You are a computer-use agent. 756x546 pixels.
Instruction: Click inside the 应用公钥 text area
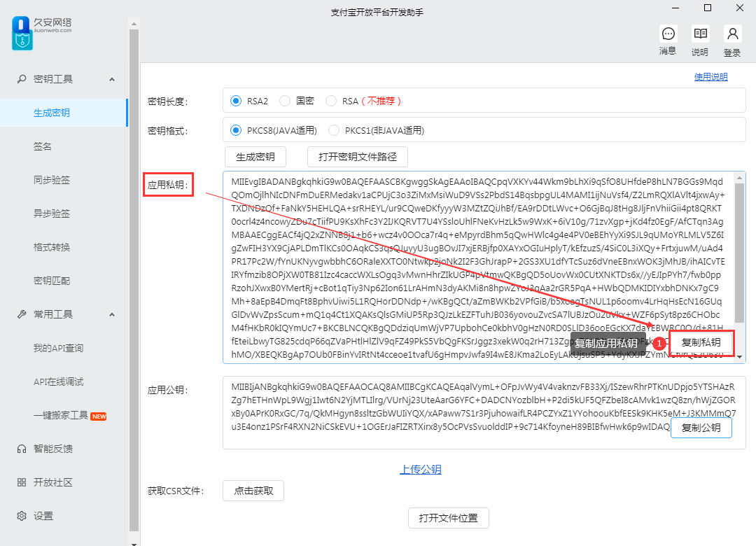[x=484, y=413]
